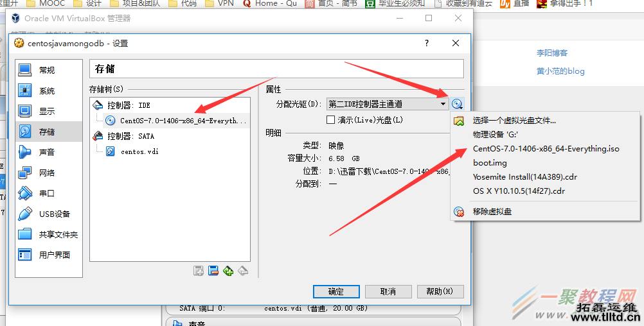Open the USB设备 settings page
The height and width of the screenshot is (326, 644).
pyautogui.click(x=48, y=214)
